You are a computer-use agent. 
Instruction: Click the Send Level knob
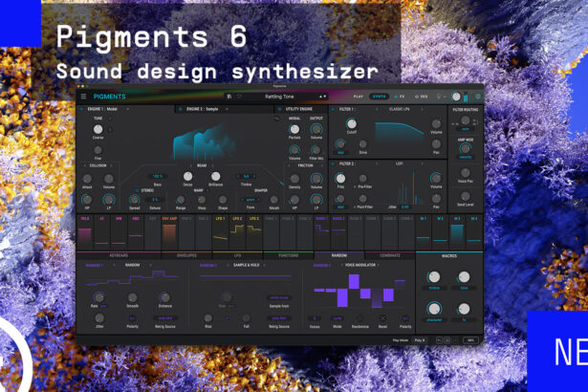(466, 196)
